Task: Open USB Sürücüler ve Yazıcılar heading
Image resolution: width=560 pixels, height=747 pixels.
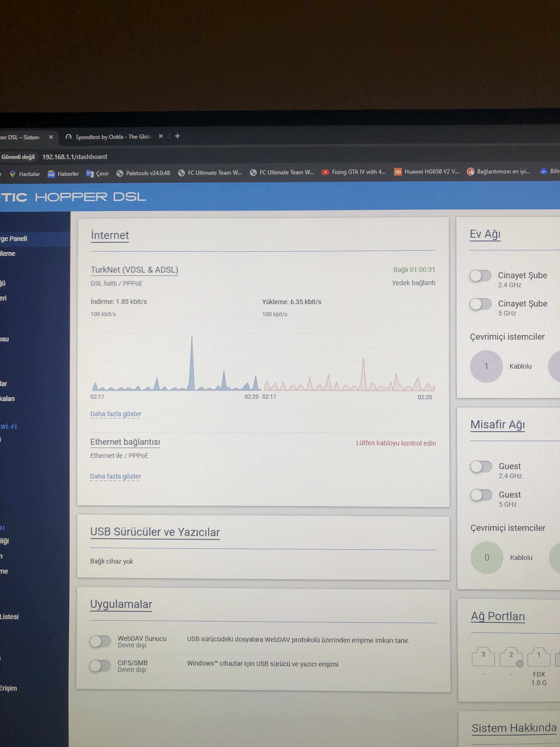Action: point(155,532)
